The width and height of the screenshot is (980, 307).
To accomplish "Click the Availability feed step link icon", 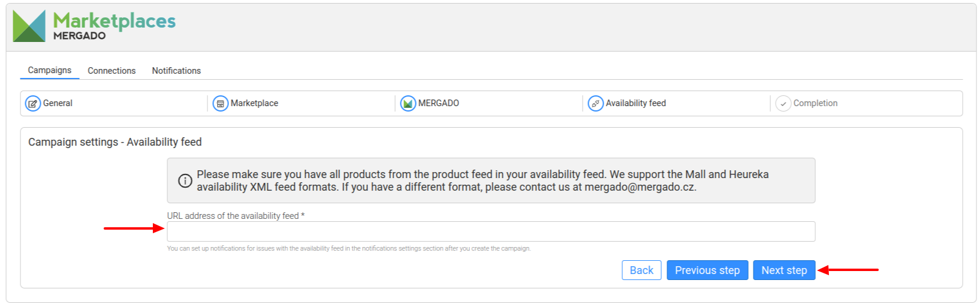I will click(596, 104).
